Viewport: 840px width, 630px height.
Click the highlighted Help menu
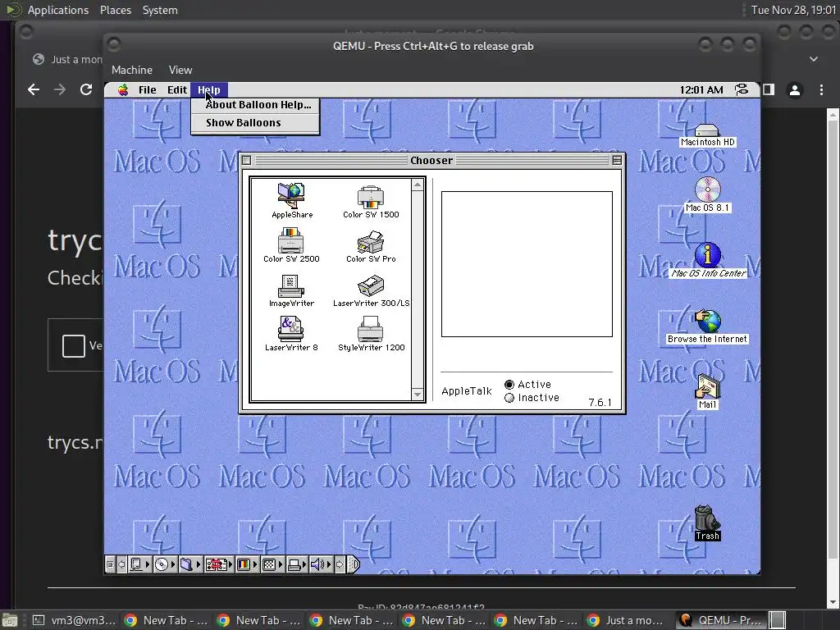click(209, 90)
